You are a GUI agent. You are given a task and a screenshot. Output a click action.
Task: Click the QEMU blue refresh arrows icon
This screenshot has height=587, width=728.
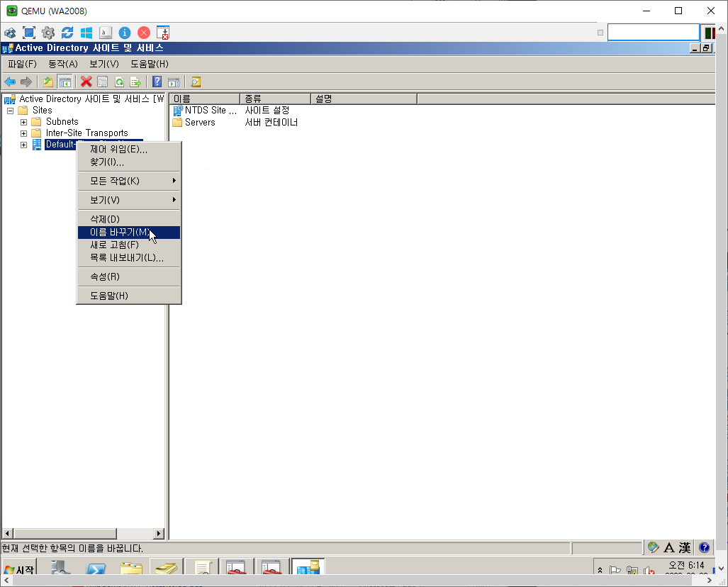(67, 33)
